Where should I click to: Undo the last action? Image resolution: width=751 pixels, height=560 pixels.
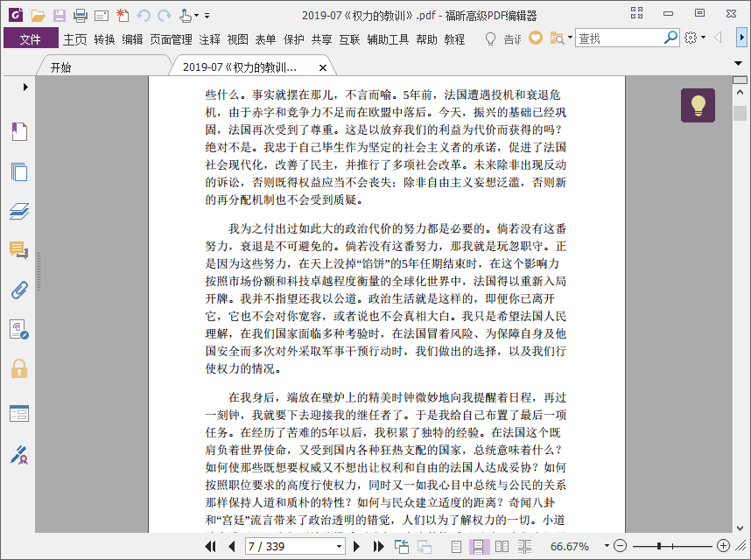(144, 16)
